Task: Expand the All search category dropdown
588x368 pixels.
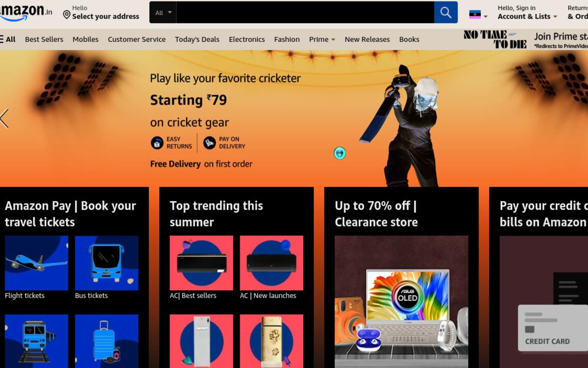Action: coord(163,12)
